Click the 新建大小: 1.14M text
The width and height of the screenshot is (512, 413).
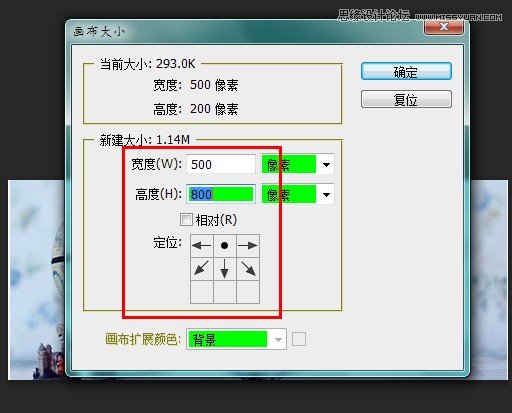145,140
